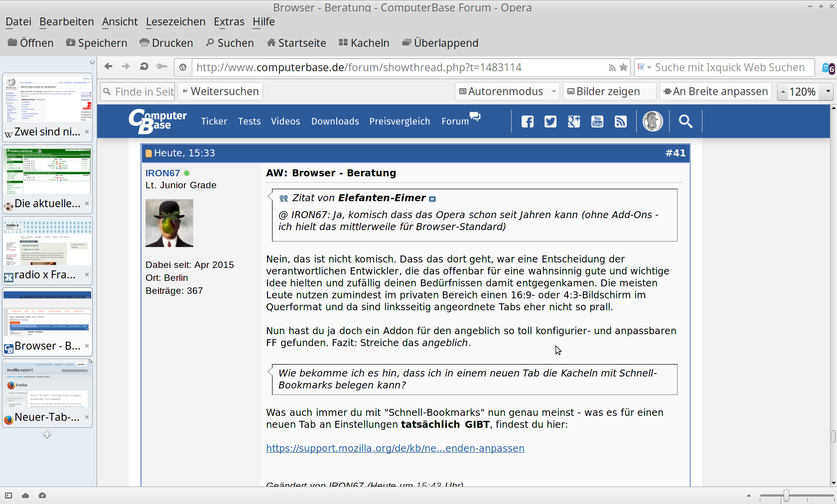The image size is (837, 504).
Task: Focus the Finde in Seite field
Action: point(138,92)
